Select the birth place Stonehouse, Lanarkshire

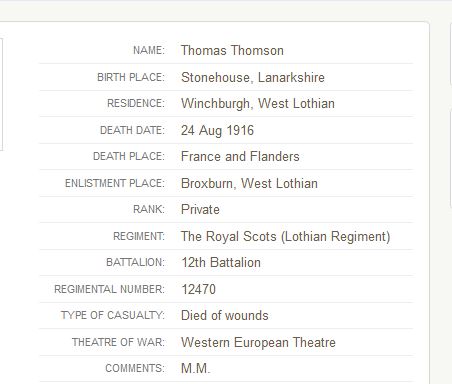253,77
